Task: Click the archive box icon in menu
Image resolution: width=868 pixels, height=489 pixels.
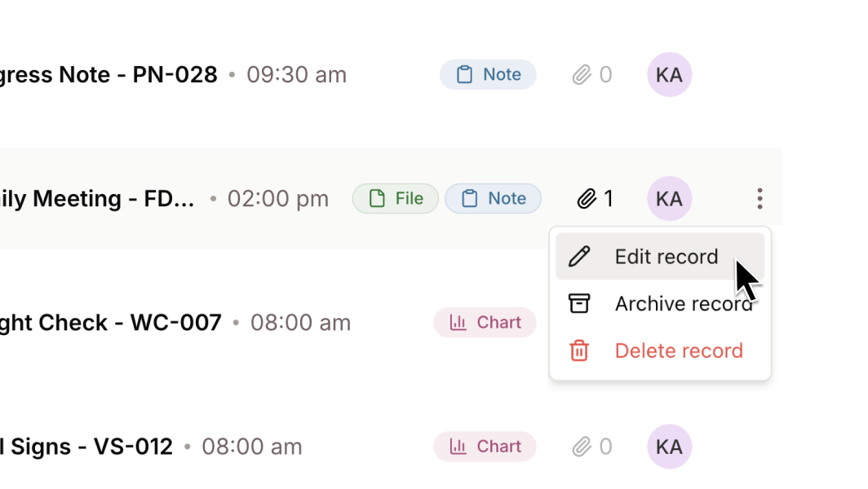Action: 579,304
